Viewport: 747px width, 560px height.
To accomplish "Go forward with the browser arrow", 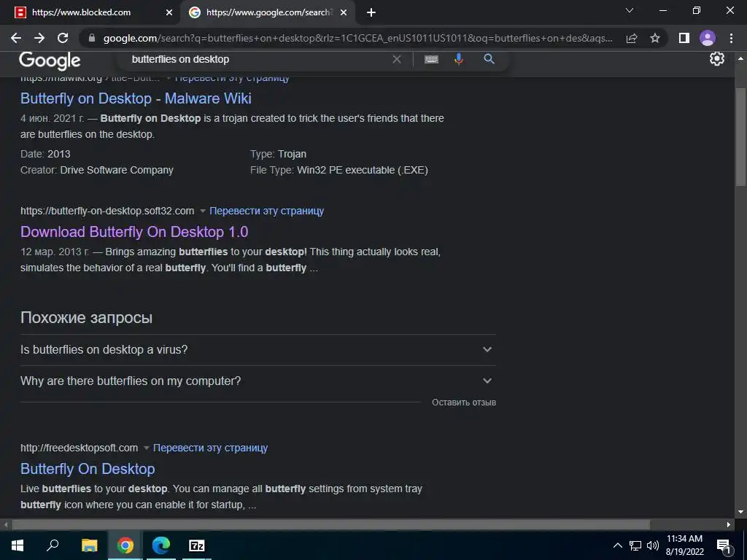I will 39,38.
